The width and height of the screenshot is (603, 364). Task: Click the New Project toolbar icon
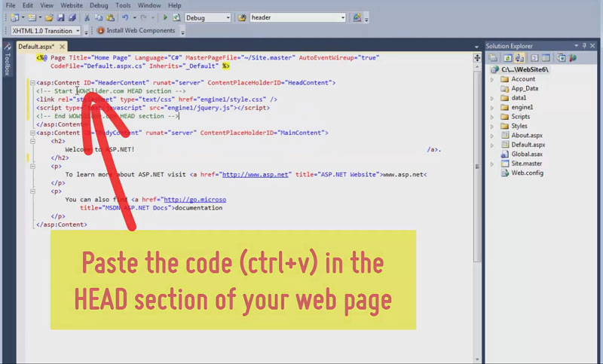pos(14,17)
